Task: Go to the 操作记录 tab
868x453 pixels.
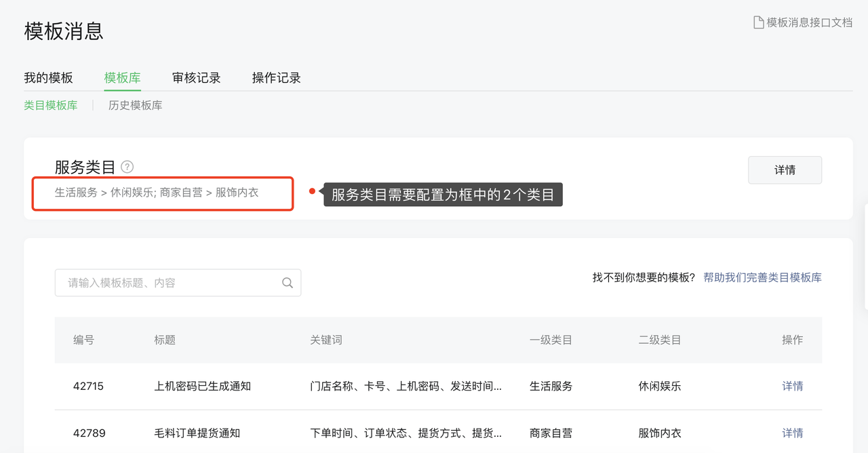Action: tap(276, 78)
